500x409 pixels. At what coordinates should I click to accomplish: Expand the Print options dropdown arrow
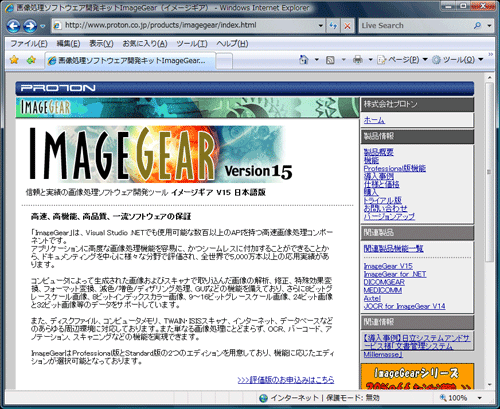pyautogui.click(x=370, y=60)
